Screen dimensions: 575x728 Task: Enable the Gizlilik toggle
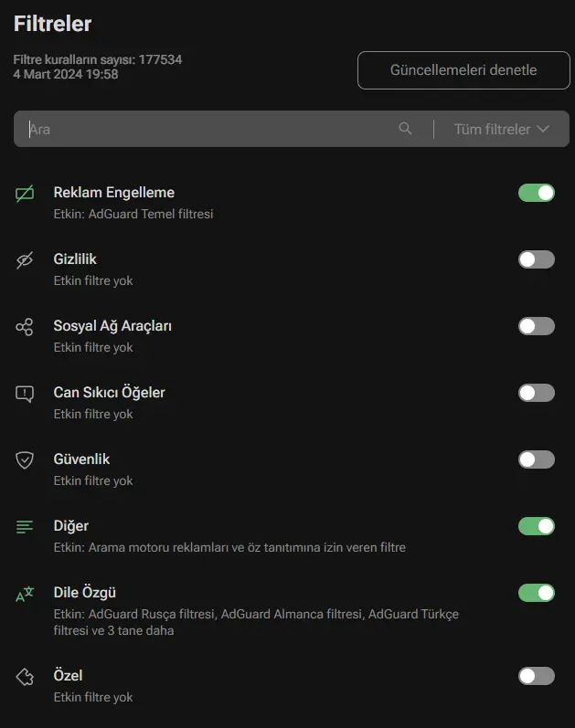(537, 259)
